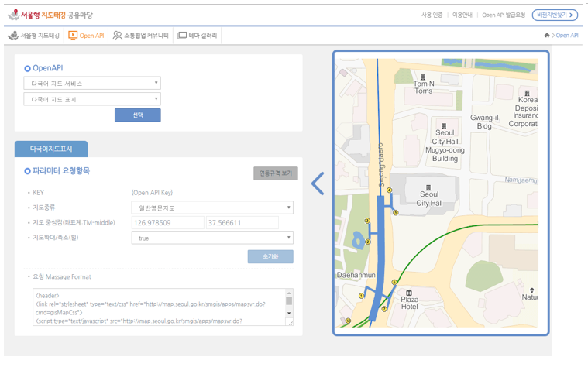Click the textarea scrollbar down arrow

289,313
